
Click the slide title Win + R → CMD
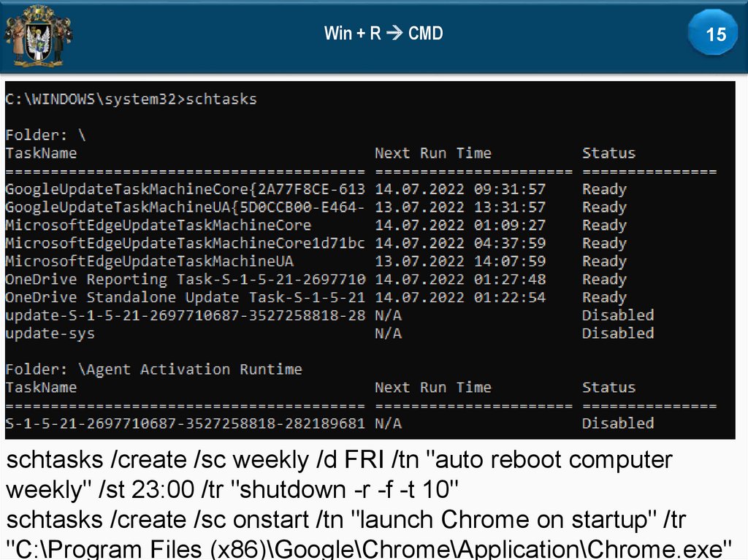point(383,34)
